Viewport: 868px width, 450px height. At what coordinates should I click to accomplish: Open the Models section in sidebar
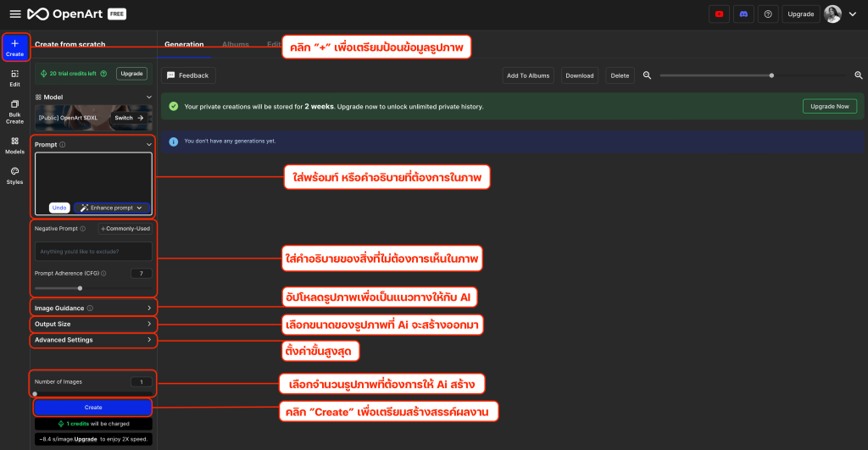(x=14, y=145)
